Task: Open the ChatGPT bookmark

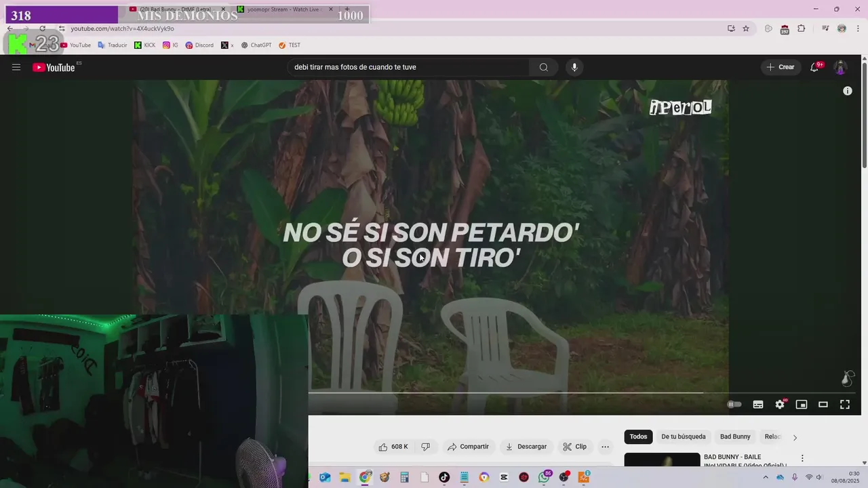Action: pos(256,45)
